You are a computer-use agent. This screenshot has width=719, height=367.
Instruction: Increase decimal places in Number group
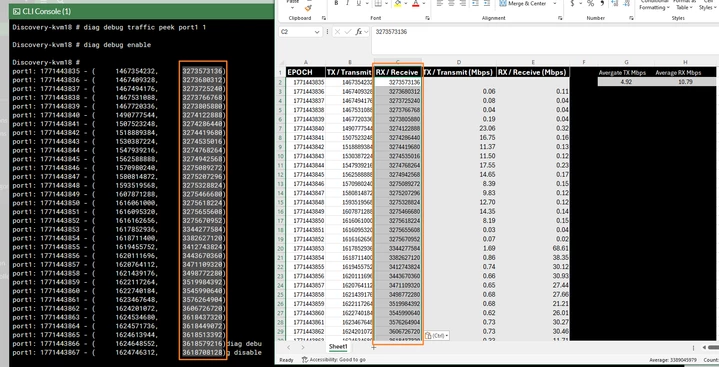(x=614, y=4)
